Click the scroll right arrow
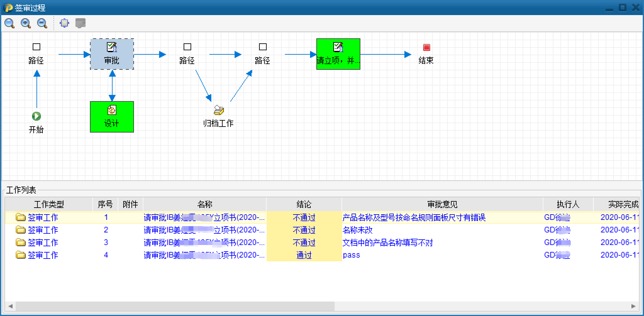The width and height of the screenshot is (644, 316). (633, 306)
